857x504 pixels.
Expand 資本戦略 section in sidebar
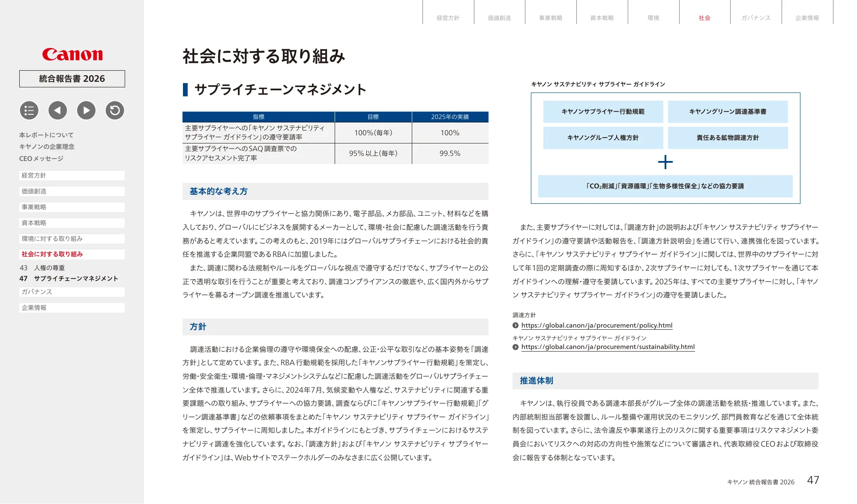pyautogui.click(x=72, y=223)
